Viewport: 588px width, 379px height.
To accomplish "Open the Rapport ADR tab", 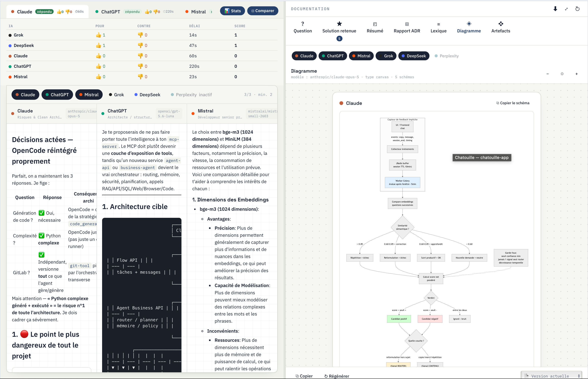I will point(407,28).
